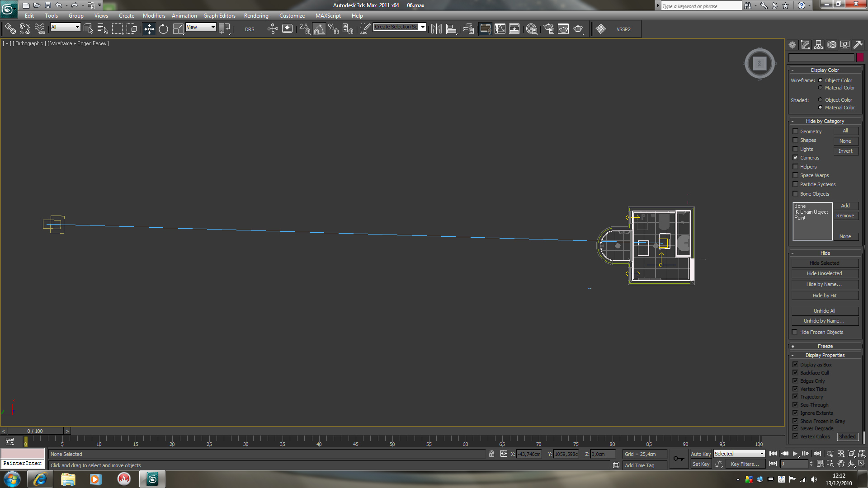868x488 pixels.
Task: Click the Unhide All button
Action: point(824,310)
